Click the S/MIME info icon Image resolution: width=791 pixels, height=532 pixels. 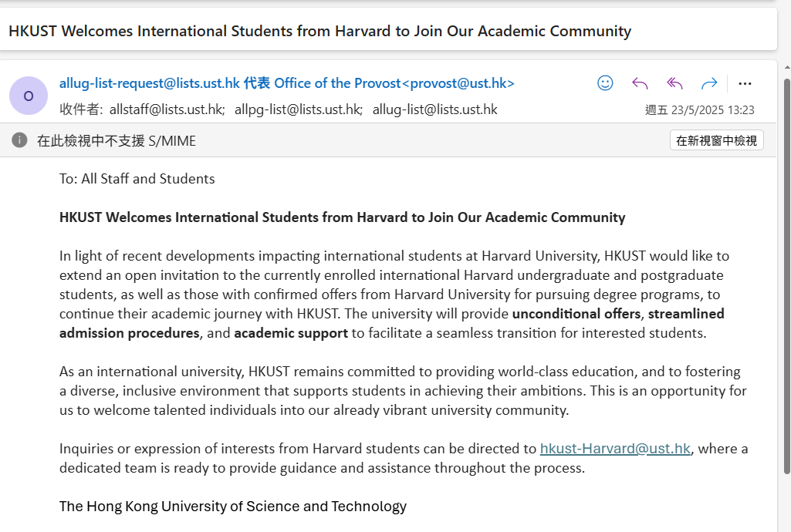19,140
